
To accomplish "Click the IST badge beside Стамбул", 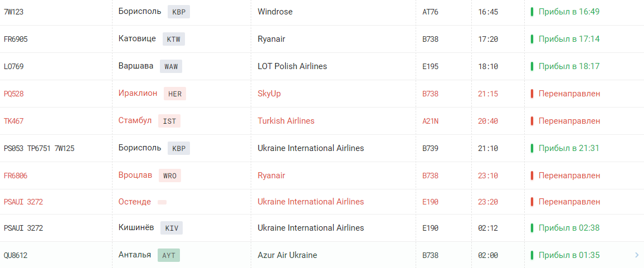I will coord(169,121).
